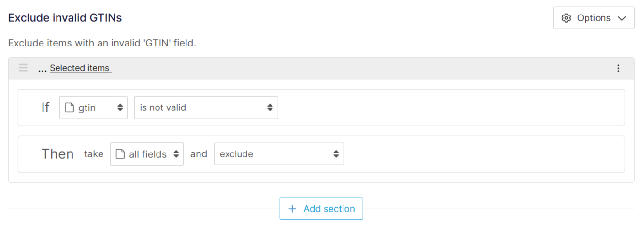Viewport: 644px width, 229px height.
Task: Click the plus icon on Add section
Action: point(292,209)
